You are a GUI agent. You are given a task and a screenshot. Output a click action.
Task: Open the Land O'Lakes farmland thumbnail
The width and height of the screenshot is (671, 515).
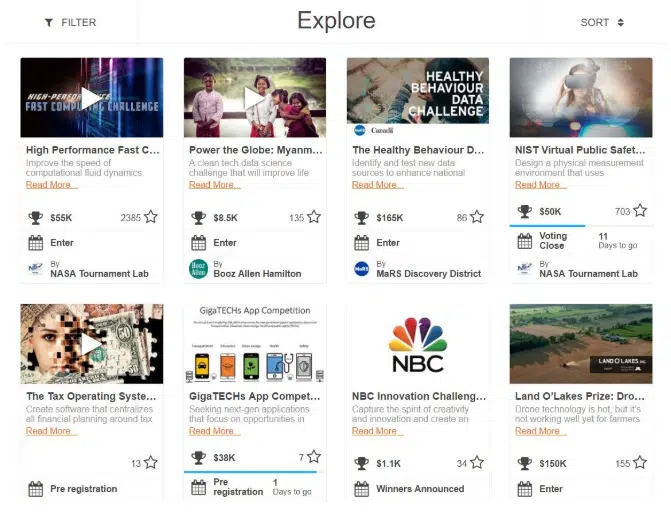click(x=581, y=344)
